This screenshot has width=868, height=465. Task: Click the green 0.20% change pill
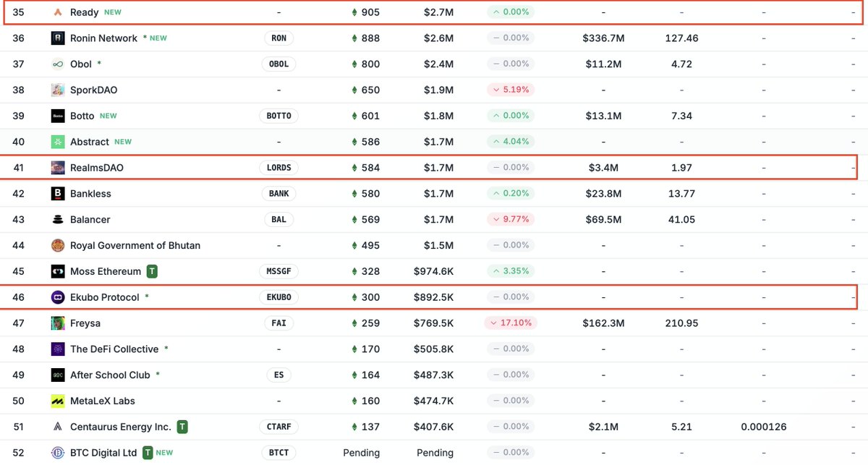[511, 194]
